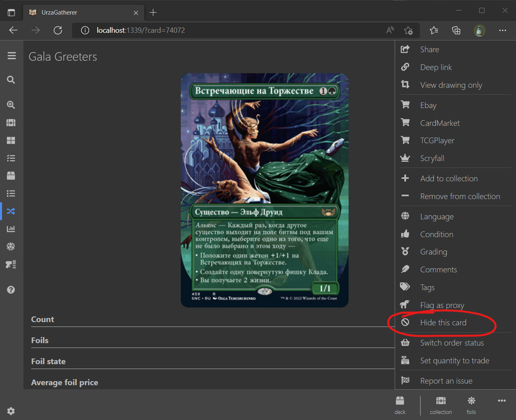The height and width of the screenshot is (420, 516).
Task: Open the hamburger menu in the sidebar
Action: click(x=11, y=56)
